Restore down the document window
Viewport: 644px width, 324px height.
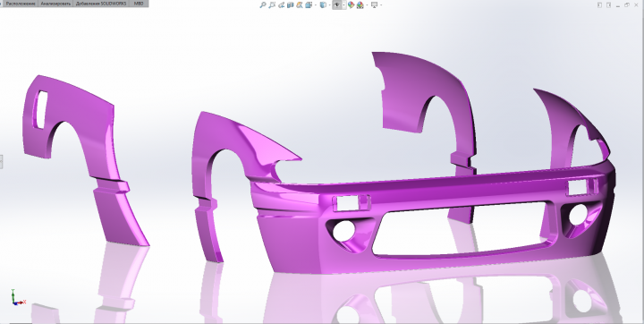[627, 5]
